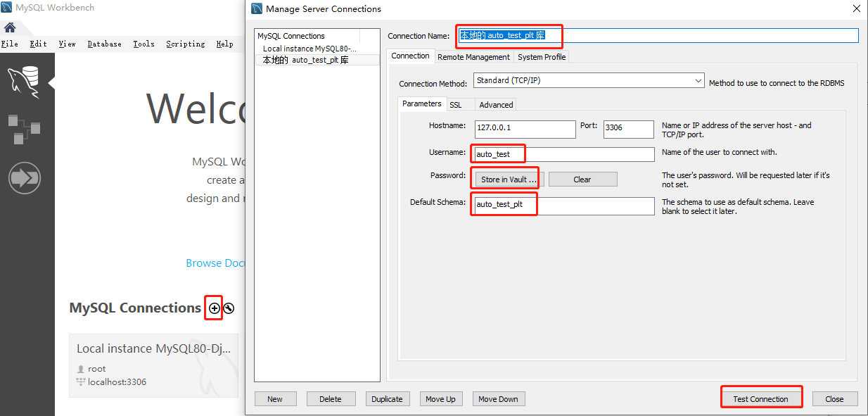The width and height of the screenshot is (868, 416).
Task: Click localhost:3306 text on connection tile
Action: (117, 382)
